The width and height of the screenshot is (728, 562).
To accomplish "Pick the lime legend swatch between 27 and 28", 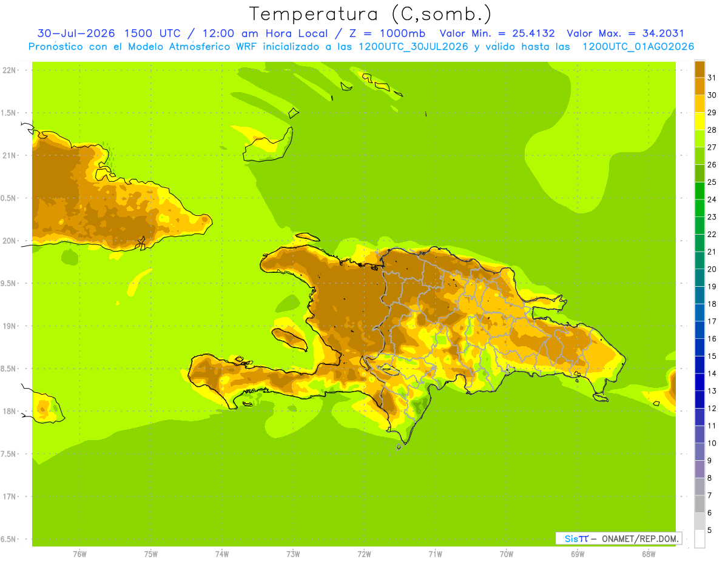I will pyautogui.click(x=699, y=139).
